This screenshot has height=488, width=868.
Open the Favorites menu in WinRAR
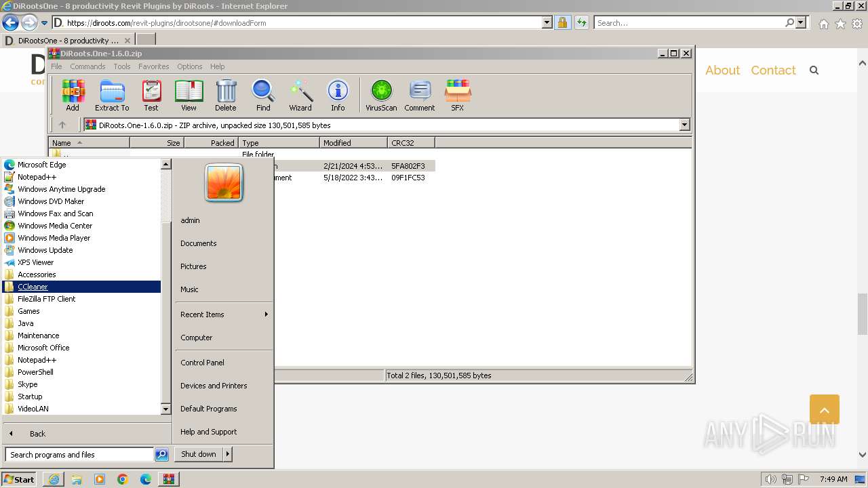(x=154, y=66)
